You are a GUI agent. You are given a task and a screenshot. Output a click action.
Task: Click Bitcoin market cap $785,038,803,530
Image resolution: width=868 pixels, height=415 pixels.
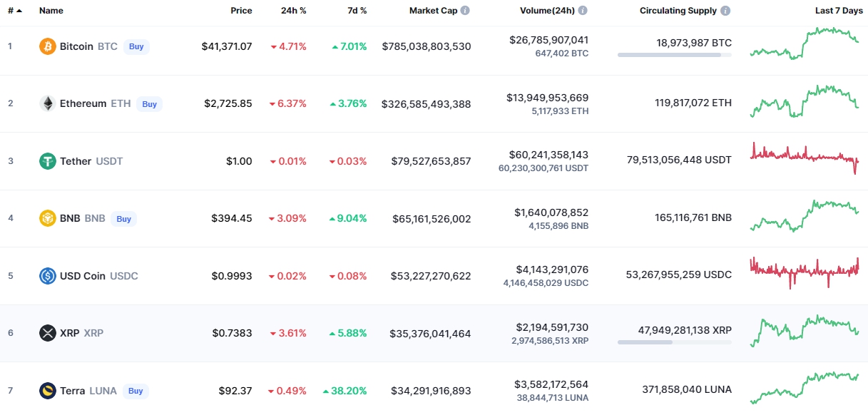tap(427, 46)
